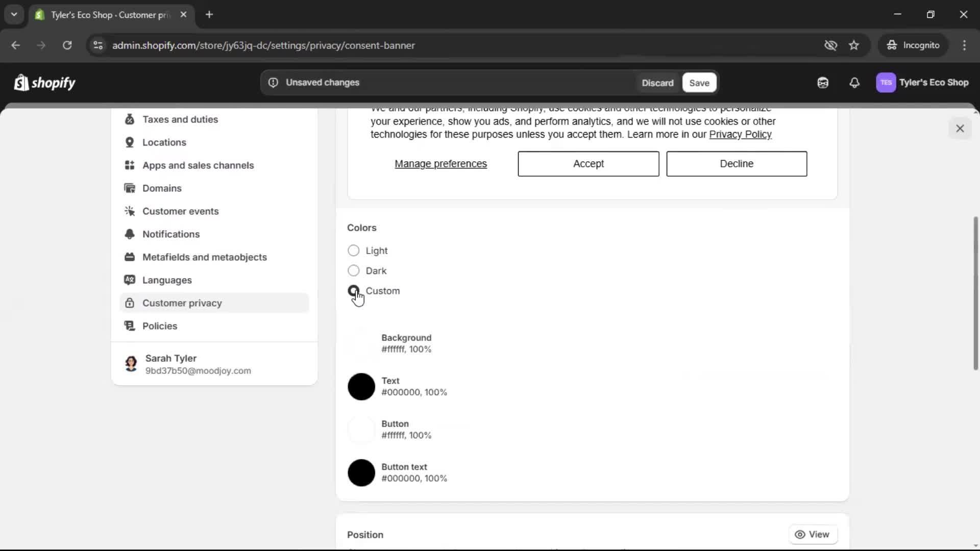The width and height of the screenshot is (980, 551).
Task: Choose the Dark color scheme
Action: tap(354, 270)
